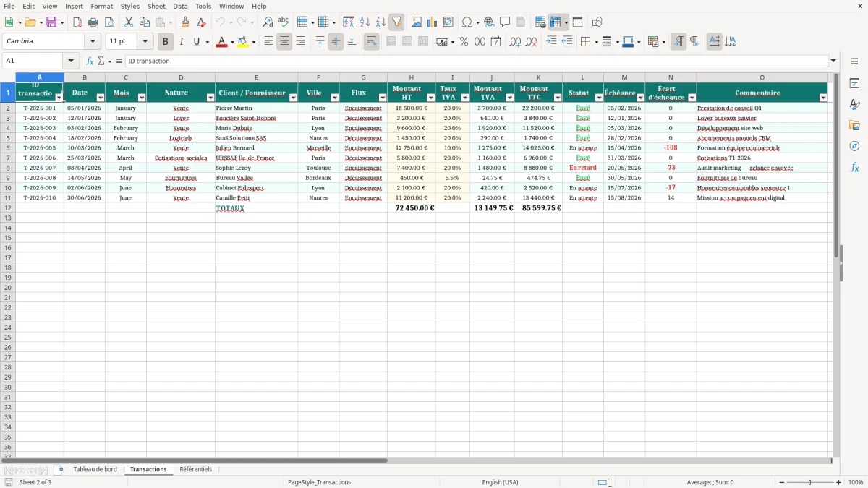The height and width of the screenshot is (488, 868).
Task: Apply yellow background color swatch
Action: pos(243,42)
